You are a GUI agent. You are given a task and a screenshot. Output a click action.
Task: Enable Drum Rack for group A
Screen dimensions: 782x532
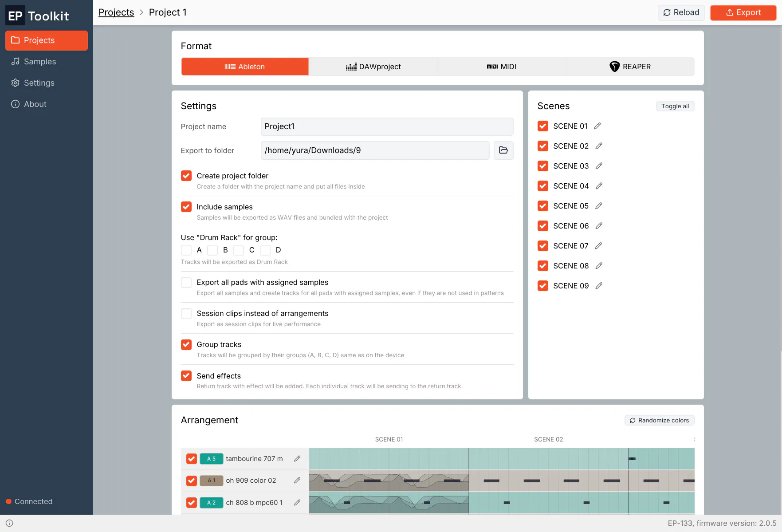(x=186, y=250)
